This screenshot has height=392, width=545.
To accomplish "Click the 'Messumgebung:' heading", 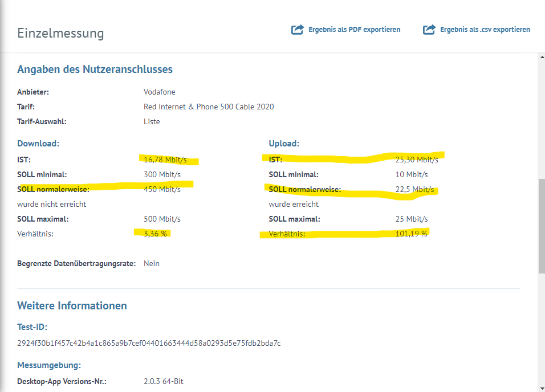I will click(49, 365).
